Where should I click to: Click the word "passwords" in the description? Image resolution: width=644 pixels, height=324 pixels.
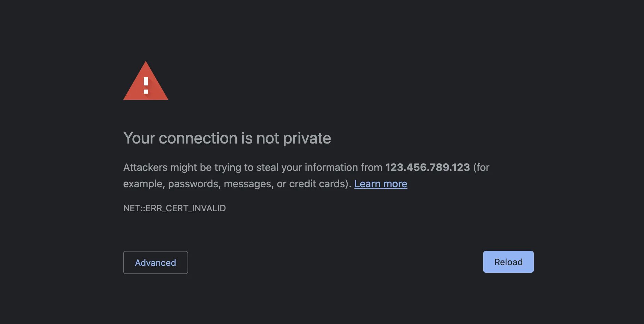pos(193,184)
